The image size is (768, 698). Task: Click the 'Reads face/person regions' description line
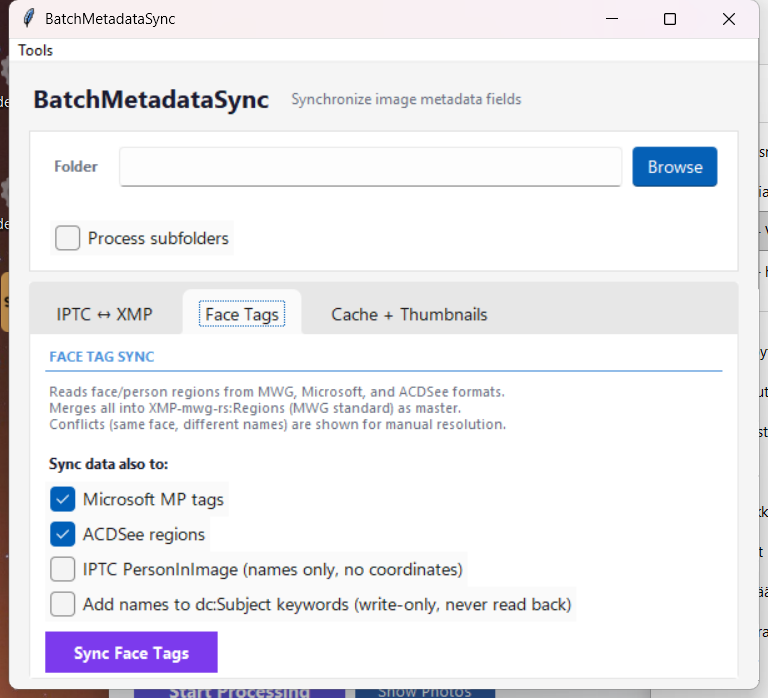coord(277,392)
